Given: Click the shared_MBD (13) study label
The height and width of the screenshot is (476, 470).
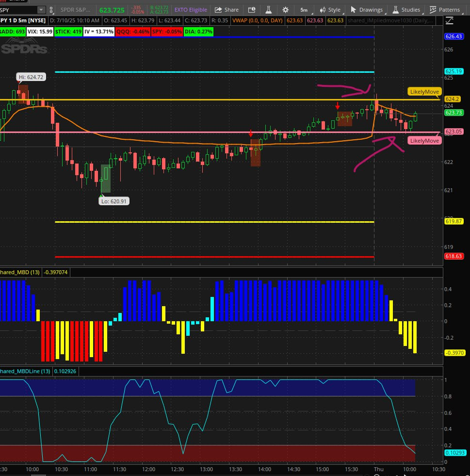Looking at the screenshot, I should [20, 273].
